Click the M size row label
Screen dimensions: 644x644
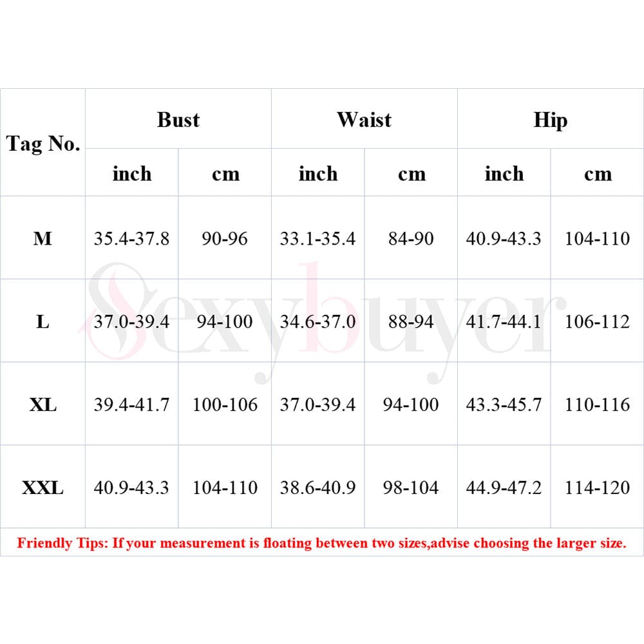(x=43, y=239)
